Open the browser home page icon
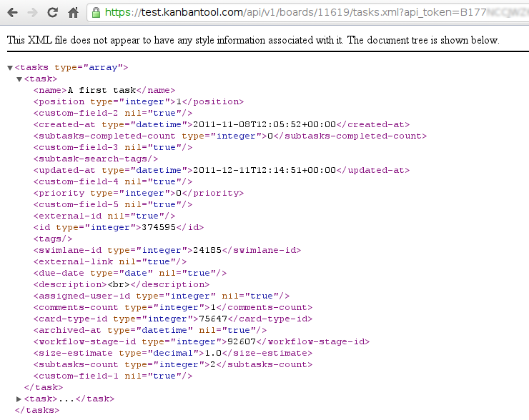Viewport: 529px width, 420px height. click(x=73, y=13)
